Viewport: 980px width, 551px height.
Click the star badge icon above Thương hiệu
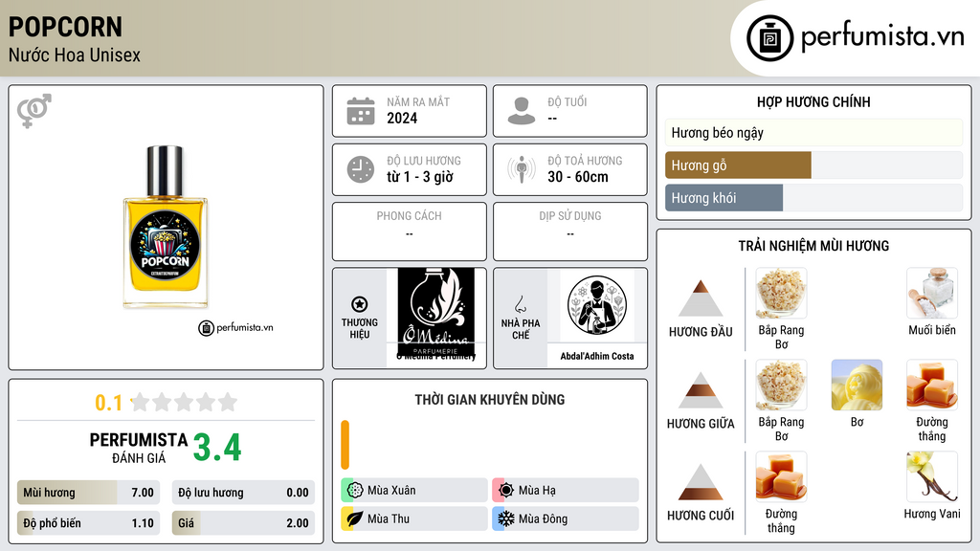pyautogui.click(x=360, y=304)
